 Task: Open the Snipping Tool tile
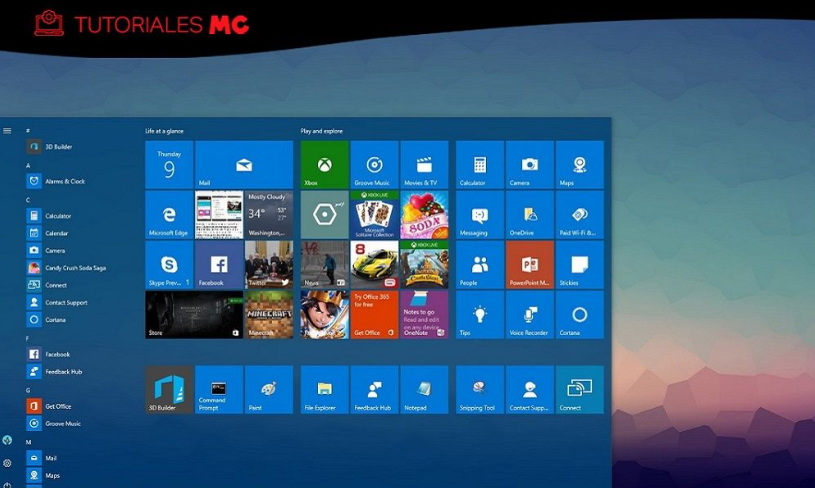(x=480, y=390)
